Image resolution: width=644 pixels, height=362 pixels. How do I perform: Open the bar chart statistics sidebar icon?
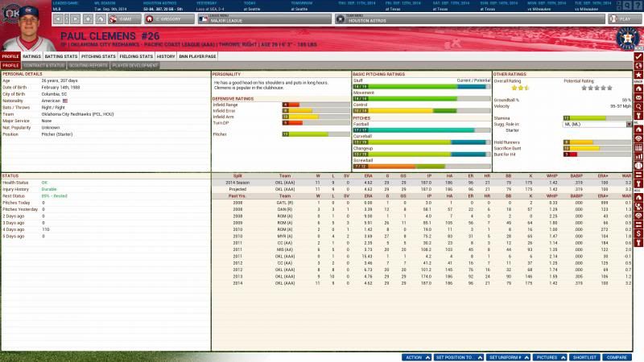638,156
